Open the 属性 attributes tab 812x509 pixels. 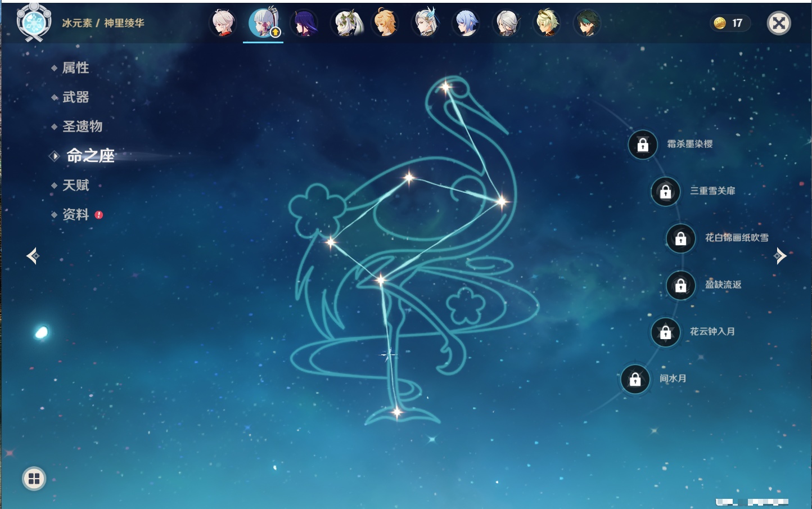pos(76,68)
